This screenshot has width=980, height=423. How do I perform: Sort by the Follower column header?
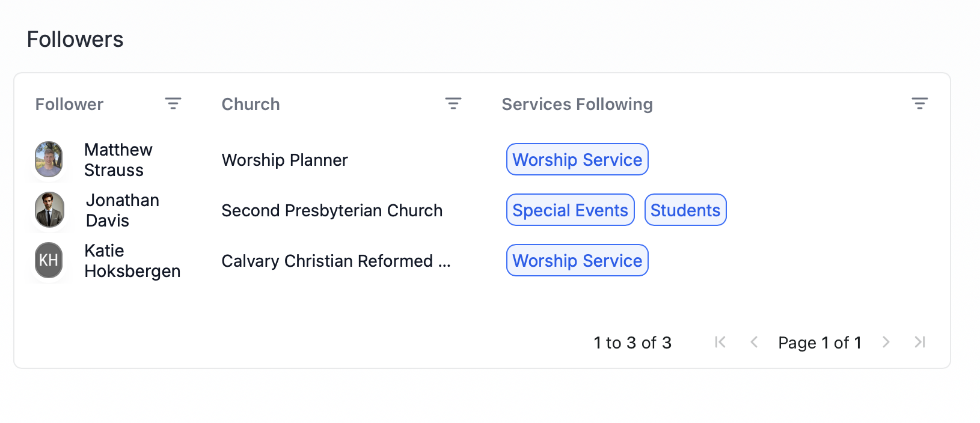(69, 104)
